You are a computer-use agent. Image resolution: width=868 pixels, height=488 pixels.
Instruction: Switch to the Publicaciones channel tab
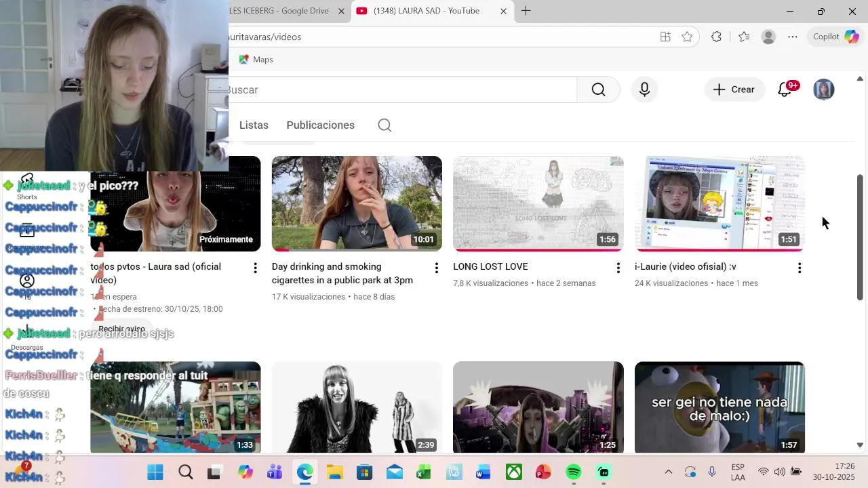pyautogui.click(x=320, y=125)
